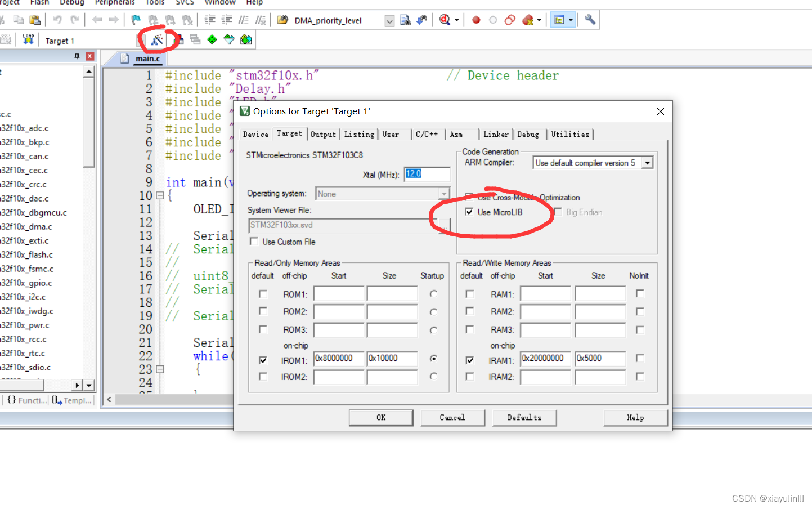Click the Help button in dialog
The image size is (812, 509).
635,418
